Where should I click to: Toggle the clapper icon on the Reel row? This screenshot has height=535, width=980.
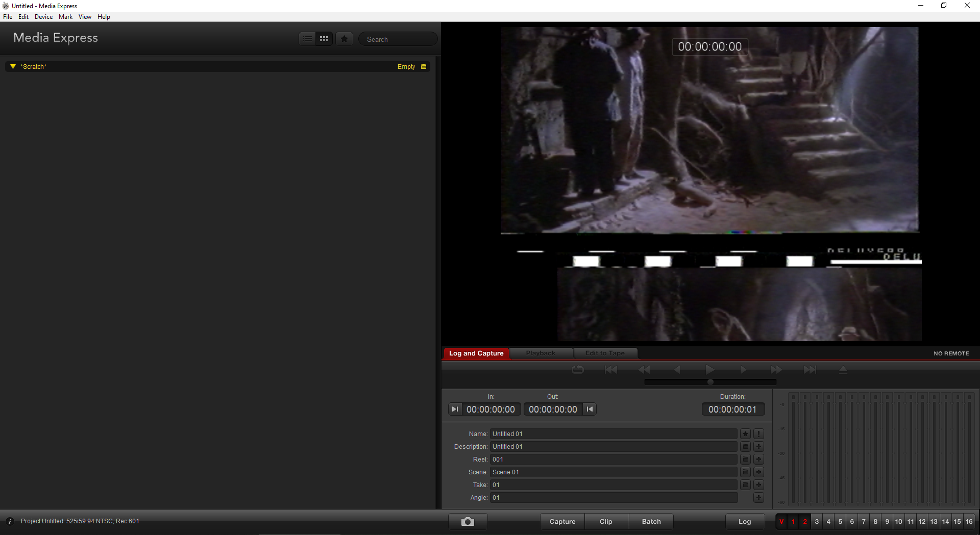746,460
